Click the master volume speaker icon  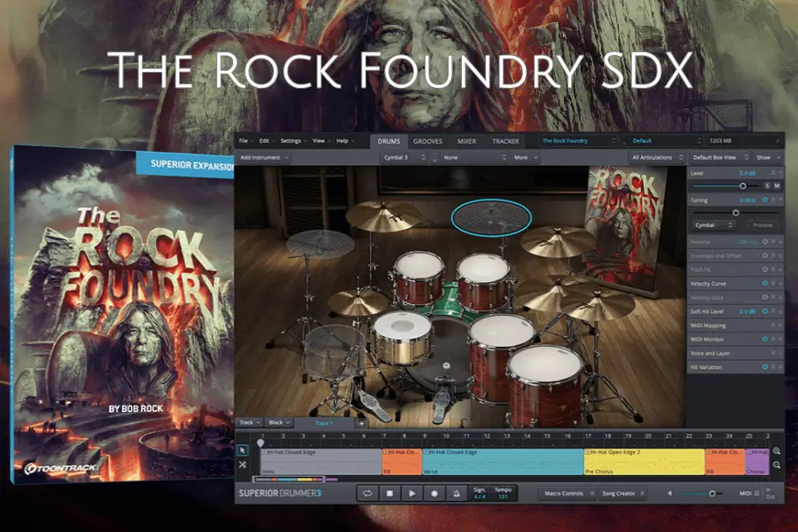(x=669, y=493)
